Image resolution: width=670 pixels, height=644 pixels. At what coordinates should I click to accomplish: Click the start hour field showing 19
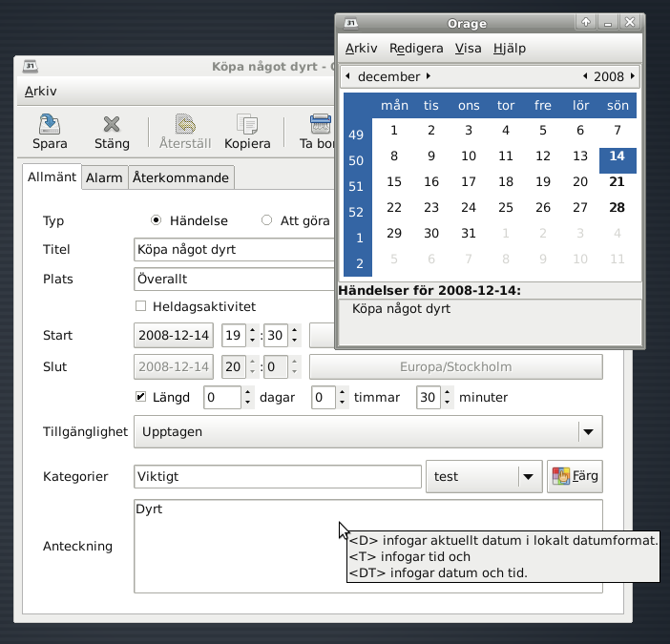point(233,335)
